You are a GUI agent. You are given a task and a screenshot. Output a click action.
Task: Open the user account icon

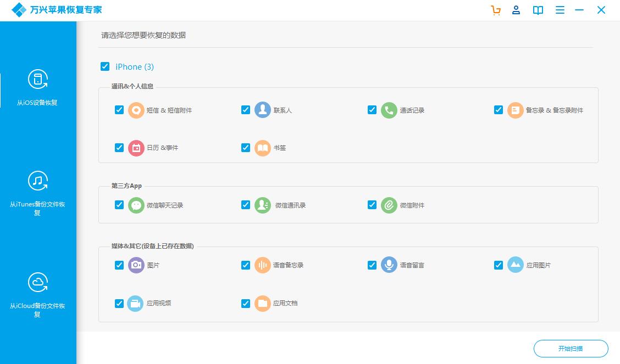point(516,10)
